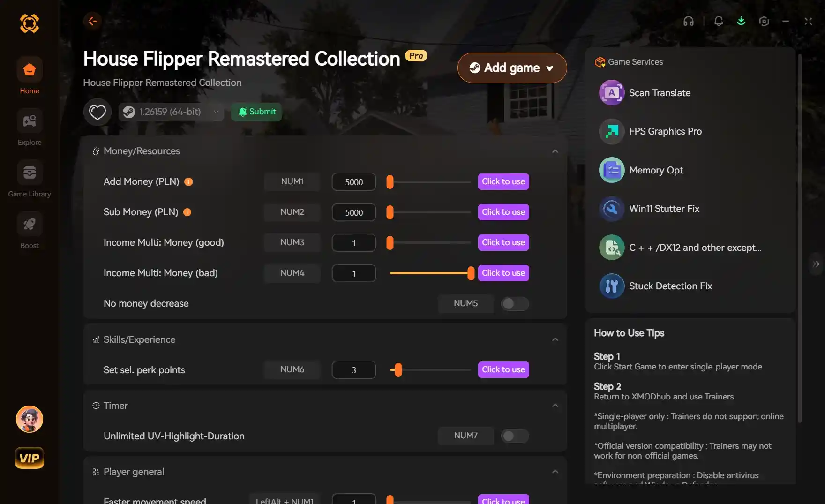Open the VIP badge
The height and width of the screenshot is (504, 825).
tap(29, 458)
